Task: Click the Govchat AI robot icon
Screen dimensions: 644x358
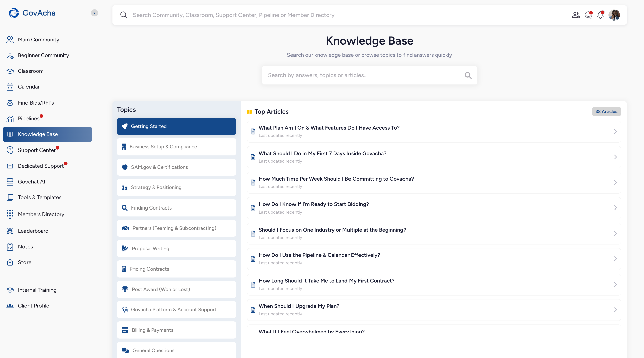Action: coord(10,182)
